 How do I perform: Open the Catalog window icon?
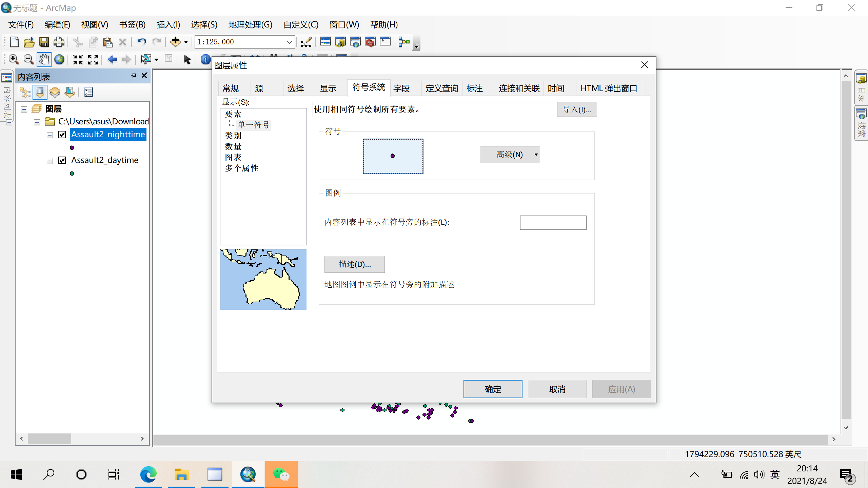[x=340, y=42]
